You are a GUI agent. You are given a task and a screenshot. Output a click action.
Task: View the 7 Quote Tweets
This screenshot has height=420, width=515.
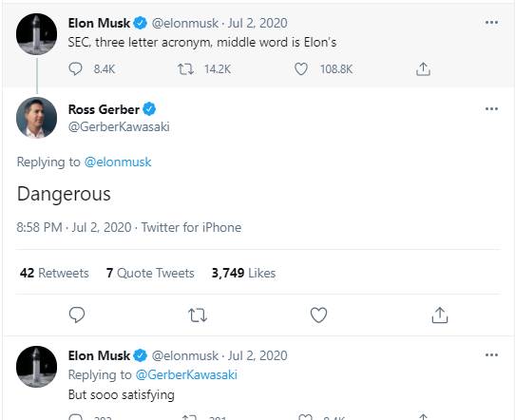coord(150,273)
